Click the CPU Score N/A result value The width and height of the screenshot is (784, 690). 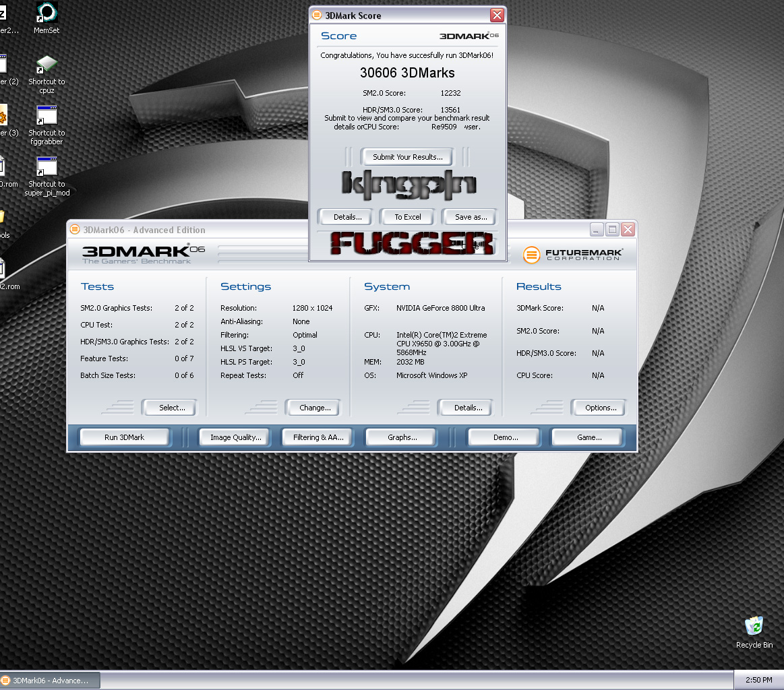(598, 375)
